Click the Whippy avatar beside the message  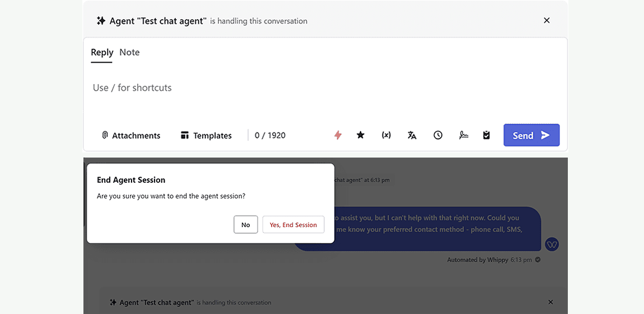552,244
